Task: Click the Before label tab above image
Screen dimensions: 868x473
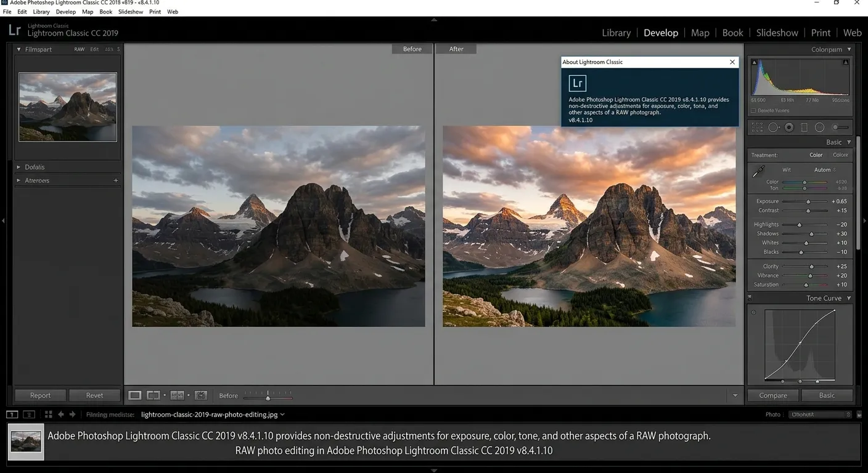Action: coord(412,49)
